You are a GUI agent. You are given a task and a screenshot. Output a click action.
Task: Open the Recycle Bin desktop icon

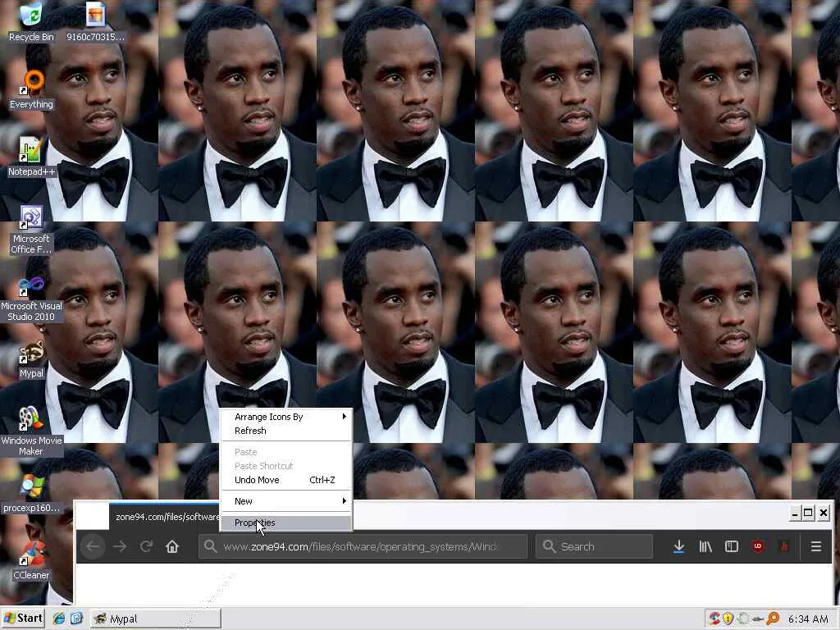click(31, 21)
